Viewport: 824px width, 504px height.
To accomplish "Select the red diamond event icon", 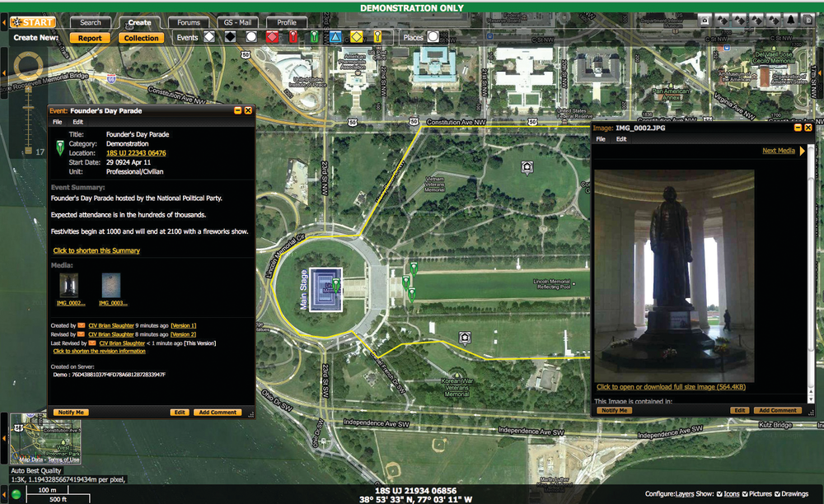I will [272, 36].
